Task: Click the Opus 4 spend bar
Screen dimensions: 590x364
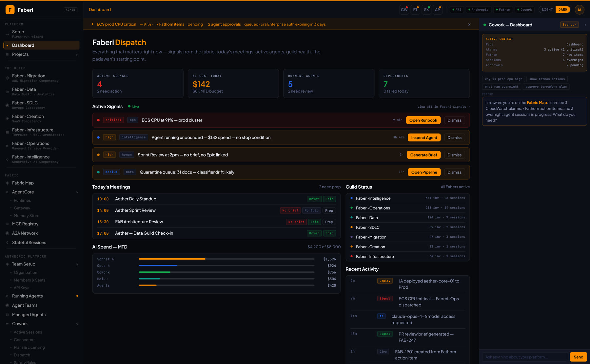Action: tap(226, 265)
